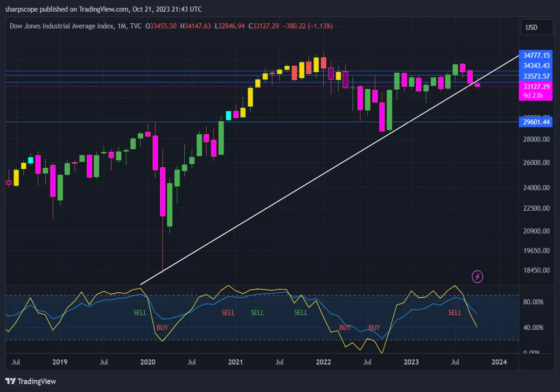Click the 2019 time axis label
Viewport: 560px width, 392px height.
click(60, 362)
